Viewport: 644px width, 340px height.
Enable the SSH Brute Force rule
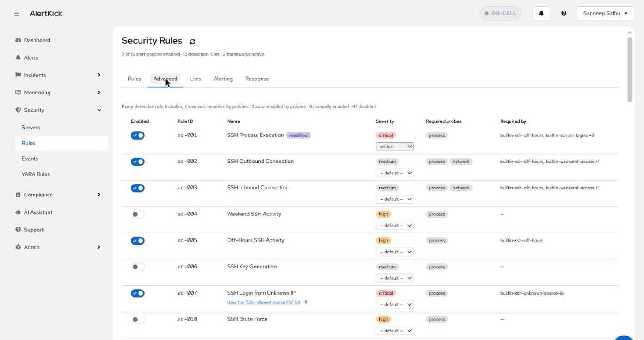(x=138, y=319)
